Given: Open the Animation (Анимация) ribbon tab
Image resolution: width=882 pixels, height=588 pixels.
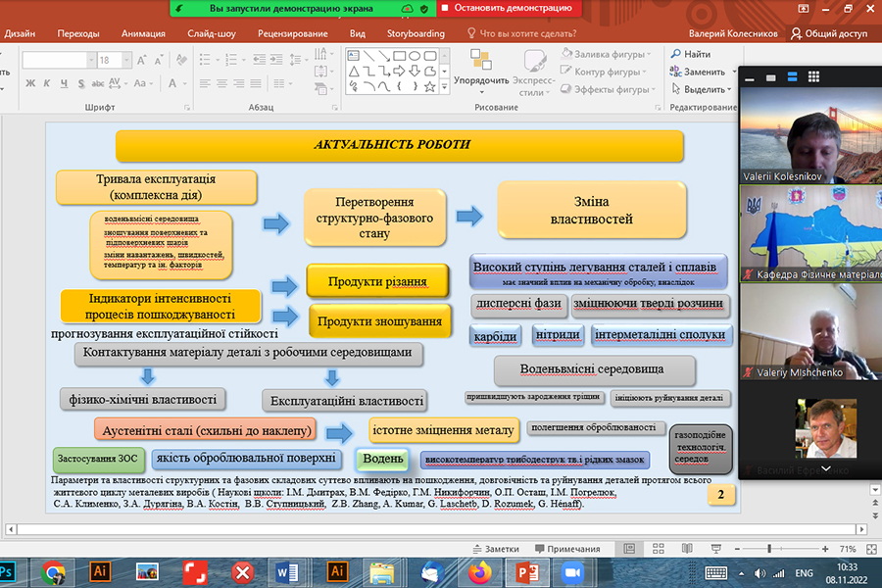Looking at the screenshot, I should coord(143,33).
